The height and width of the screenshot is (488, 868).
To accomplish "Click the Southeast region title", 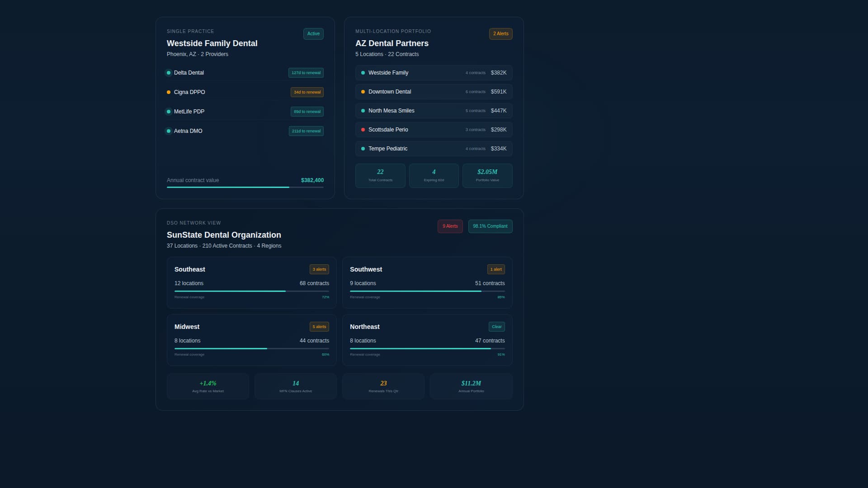I will [x=190, y=269].
